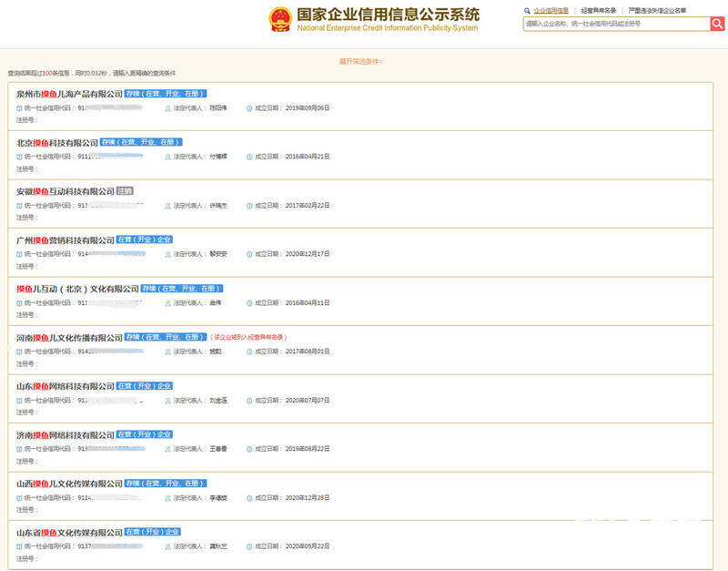728x571 pixels.
Task: Switch to the 经营异常名录 tab
Action: point(598,11)
